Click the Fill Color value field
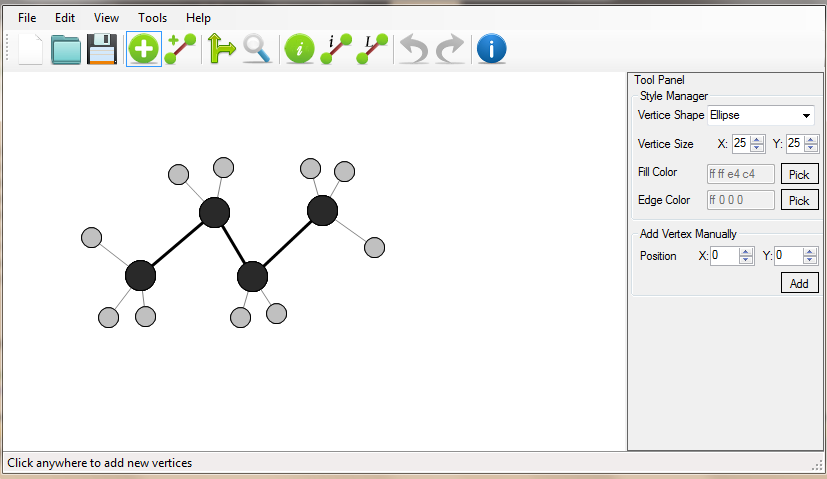Viewport: 827px width, 479px height. tap(741, 174)
